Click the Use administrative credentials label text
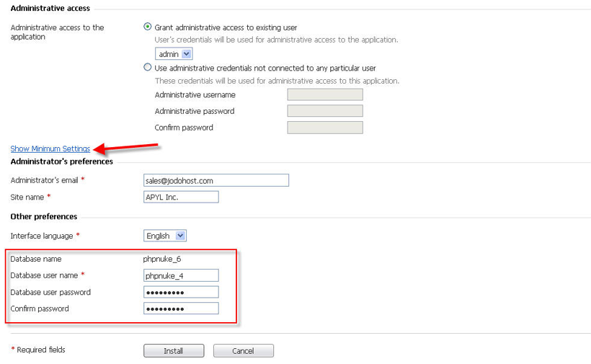Image resolution: width=591 pixels, height=364 pixels. pos(265,68)
